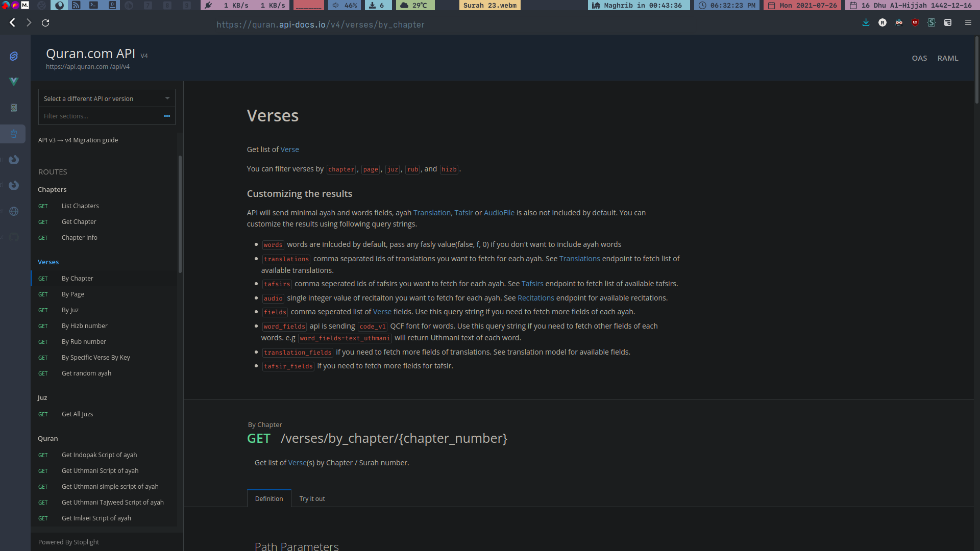
Task: Open the Get All Juzs route
Action: (77, 414)
